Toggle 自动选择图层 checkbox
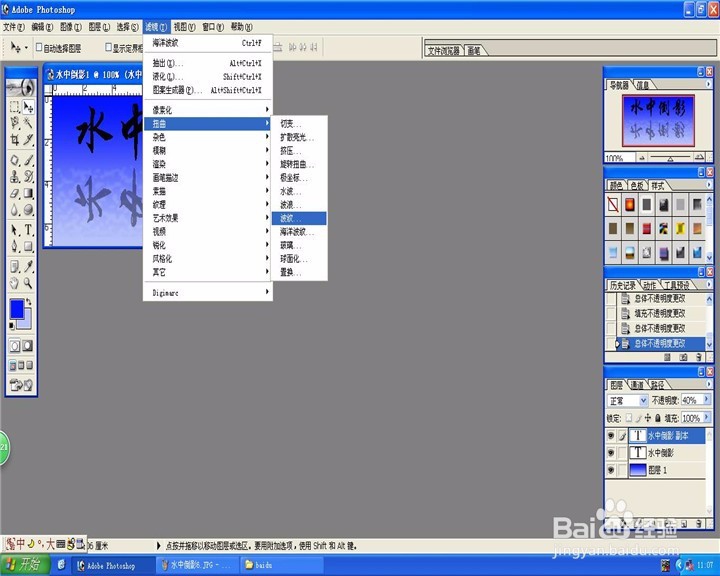 point(39,47)
